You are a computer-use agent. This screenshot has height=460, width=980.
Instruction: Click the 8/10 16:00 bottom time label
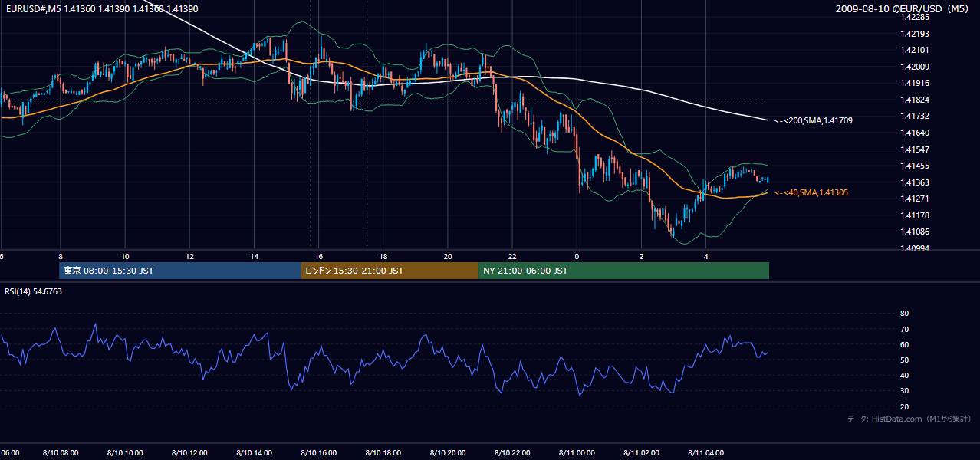point(318,453)
